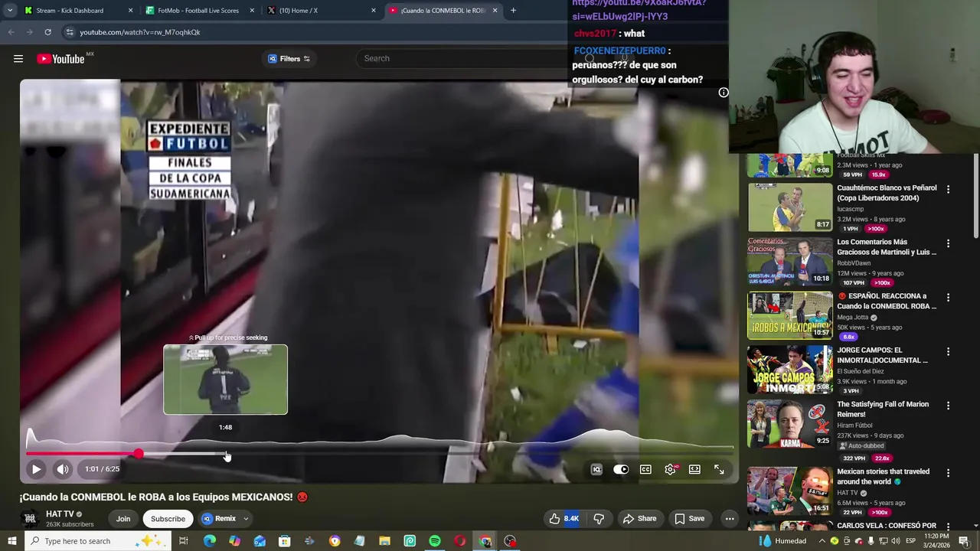Viewport: 980px width, 551px height.
Task: Open Opera browser from the taskbar
Action: tap(459, 541)
